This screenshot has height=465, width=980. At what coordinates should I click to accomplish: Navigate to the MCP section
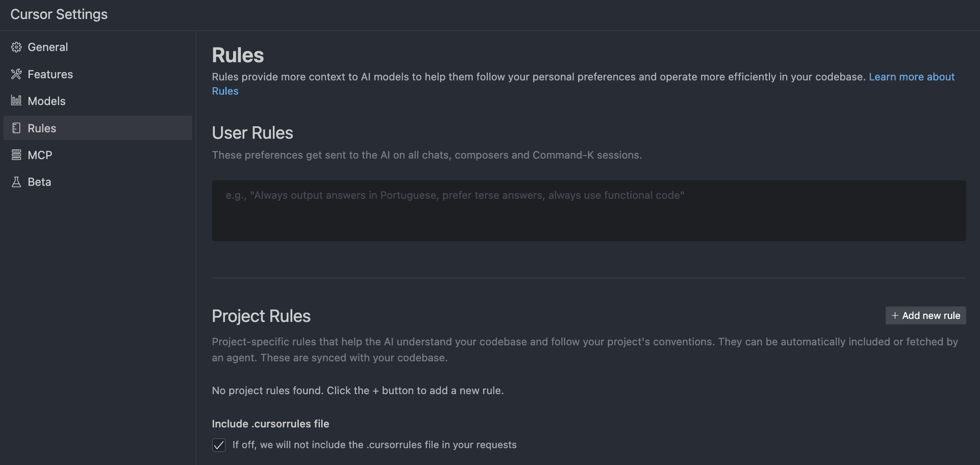click(x=40, y=155)
